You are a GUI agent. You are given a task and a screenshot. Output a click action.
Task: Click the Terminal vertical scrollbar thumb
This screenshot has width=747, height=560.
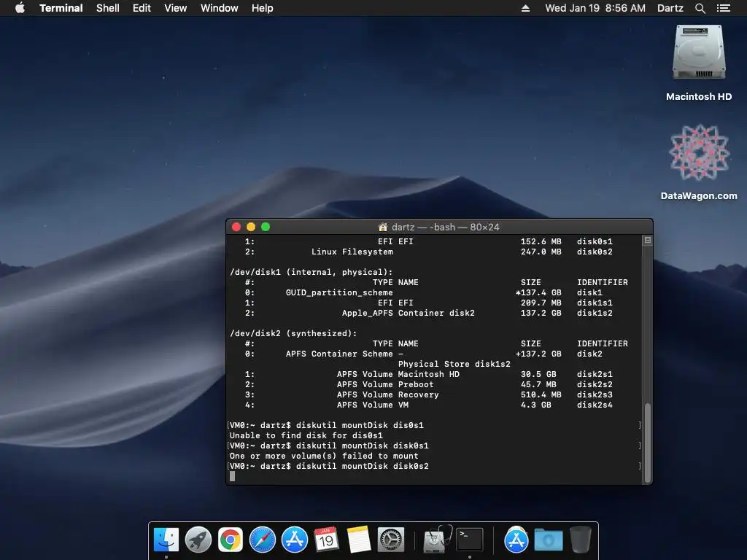coord(648,443)
